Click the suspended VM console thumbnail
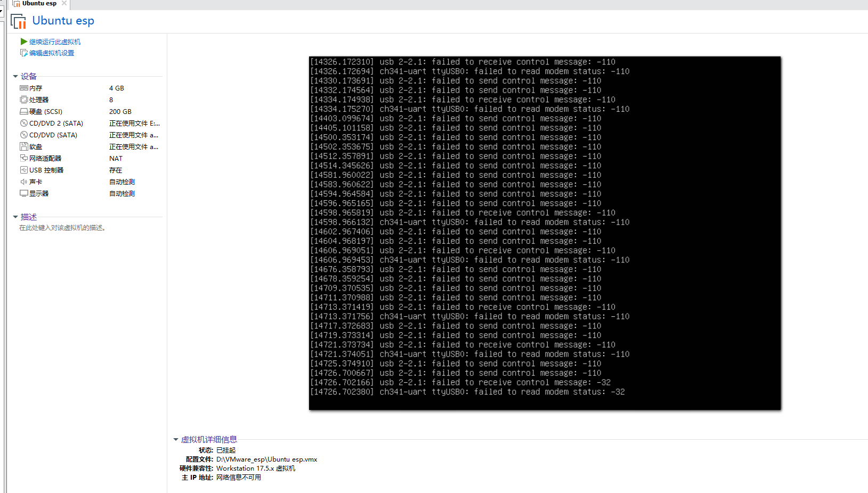 coord(545,233)
